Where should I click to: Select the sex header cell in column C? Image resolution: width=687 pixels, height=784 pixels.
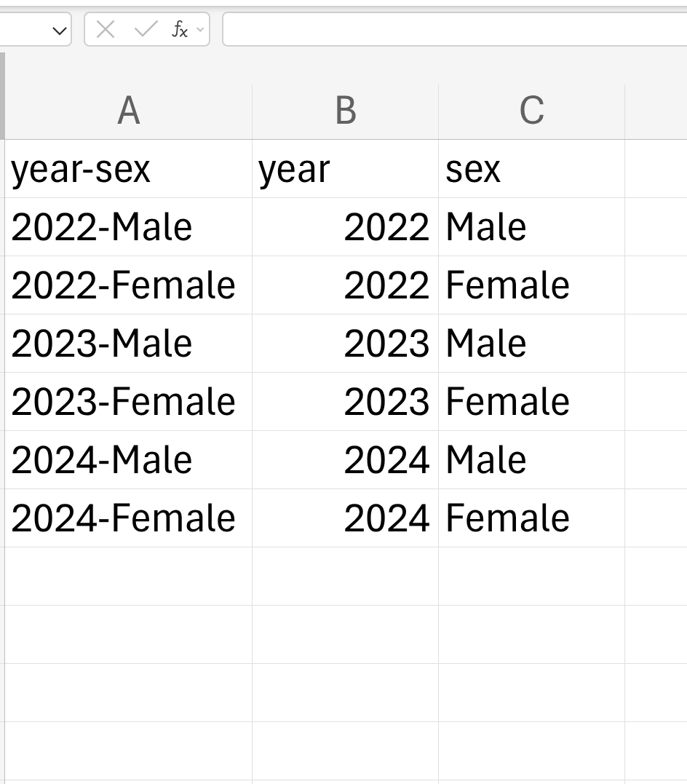pyautogui.click(x=531, y=169)
